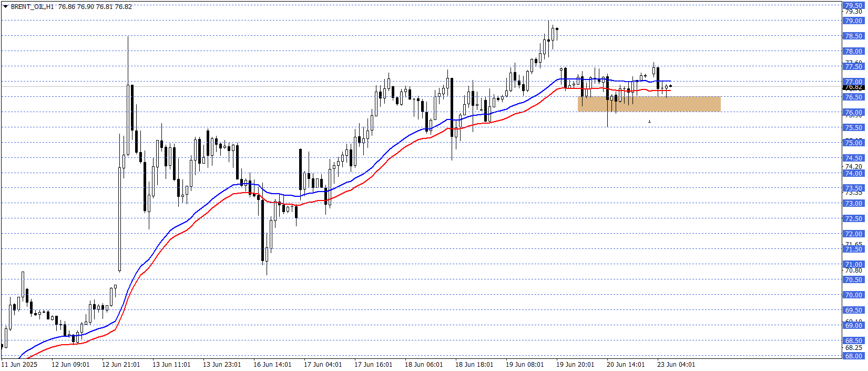Image resolution: width=868 pixels, height=371 pixels.
Task: Select the tan rectangle support zone
Action: (649, 104)
